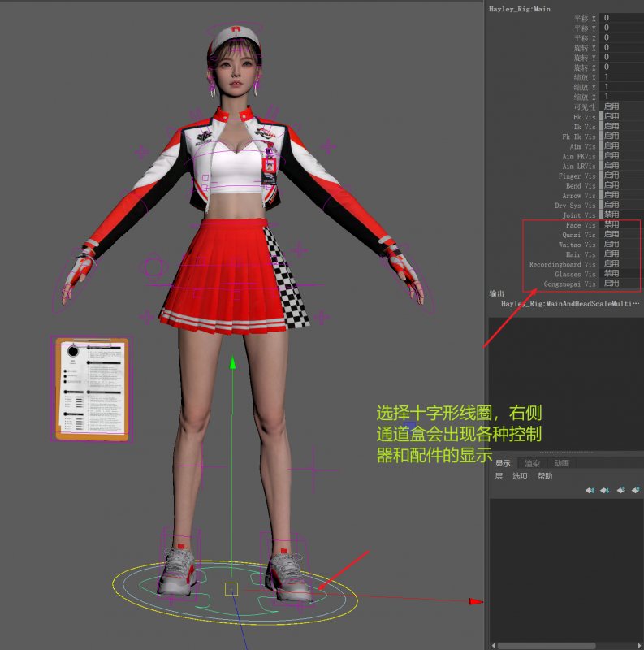The width and height of the screenshot is (644, 650).
Task: Click the 旋转 X value field
Action: [x=621, y=47]
